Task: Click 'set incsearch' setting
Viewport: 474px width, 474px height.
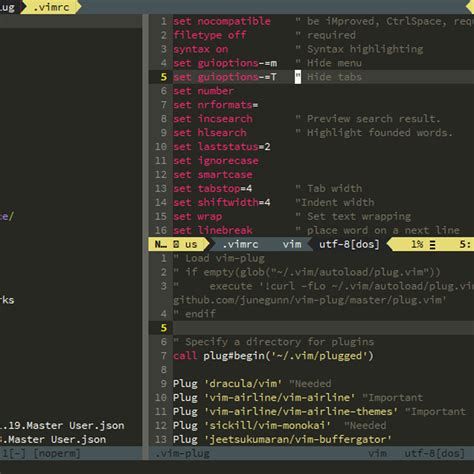Action: [x=213, y=119]
